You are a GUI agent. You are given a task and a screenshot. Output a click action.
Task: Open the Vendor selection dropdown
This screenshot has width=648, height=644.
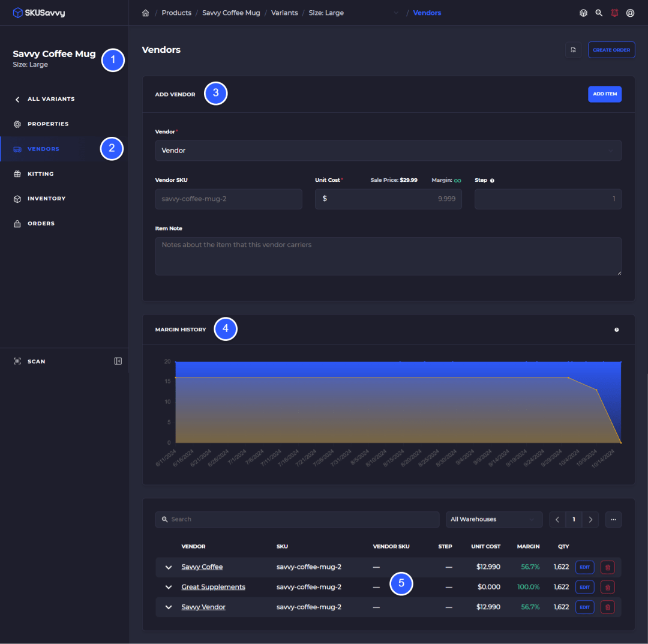(x=388, y=151)
